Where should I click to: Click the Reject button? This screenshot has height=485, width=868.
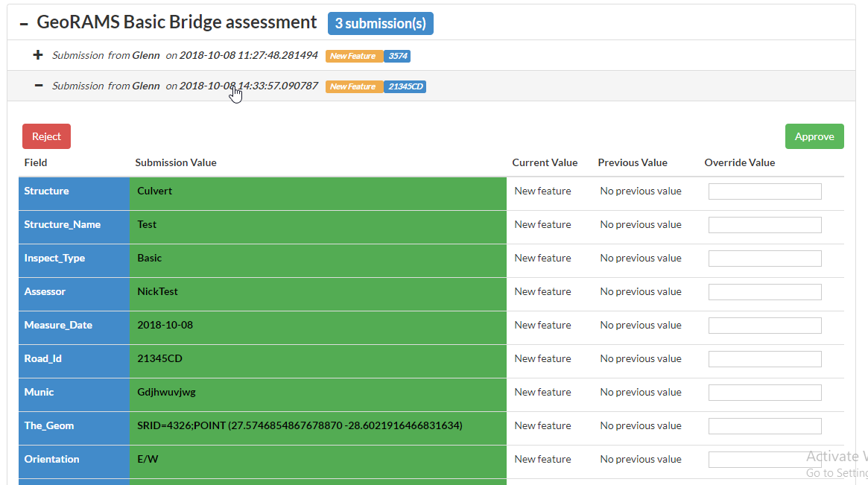tap(46, 136)
